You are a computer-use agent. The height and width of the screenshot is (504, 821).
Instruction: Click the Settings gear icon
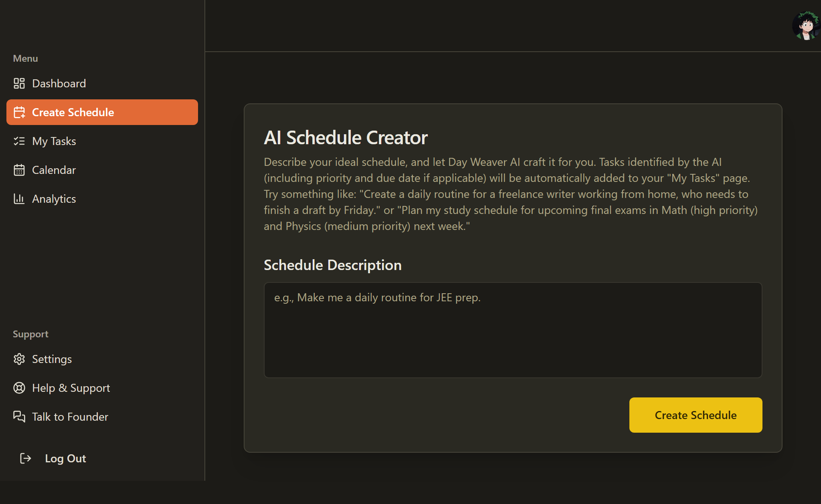coord(19,359)
